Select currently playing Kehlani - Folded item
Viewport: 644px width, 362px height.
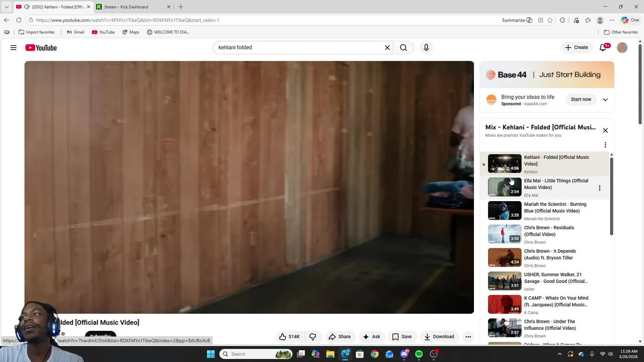(544, 164)
